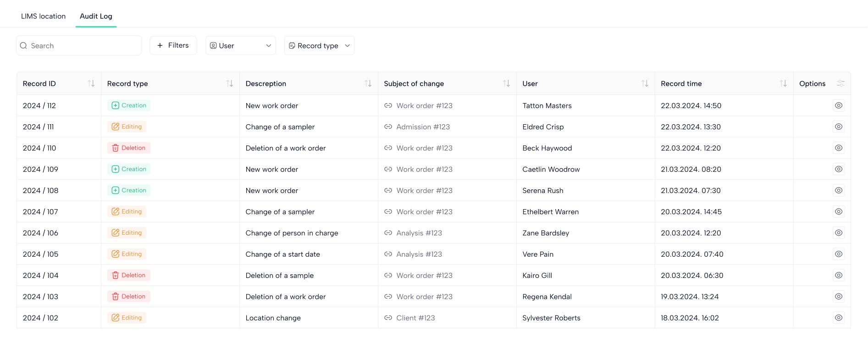Screen dimensions: 868x337
Task: Sort the User column
Action: click(x=645, y=83)
